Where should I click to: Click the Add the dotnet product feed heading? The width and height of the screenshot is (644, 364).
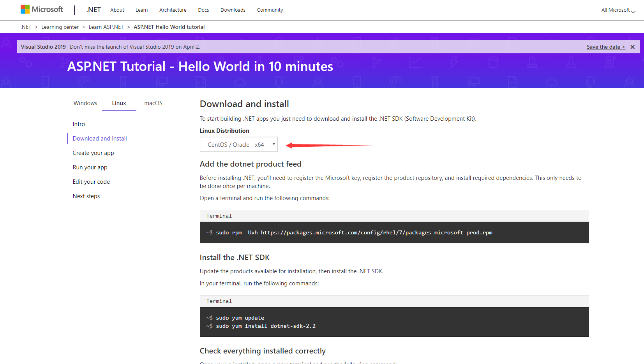click(x=251, y=164)
